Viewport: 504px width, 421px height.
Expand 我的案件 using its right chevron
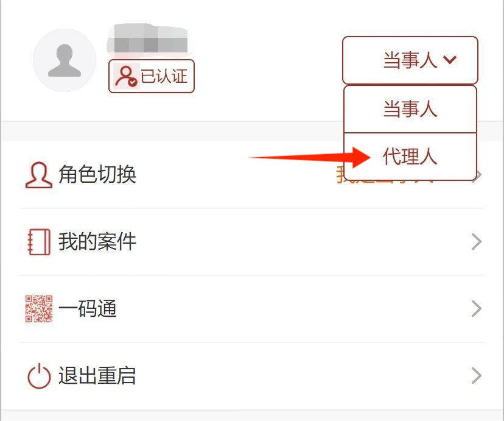[x=477, y=242]
